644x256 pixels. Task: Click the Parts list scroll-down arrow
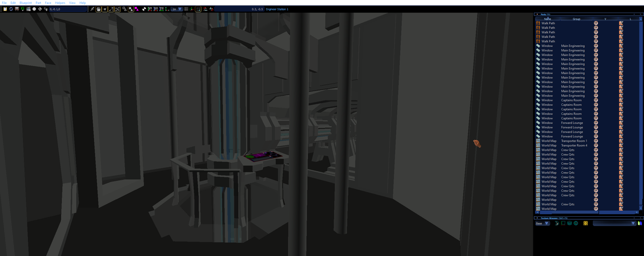(x=641, y=208)
